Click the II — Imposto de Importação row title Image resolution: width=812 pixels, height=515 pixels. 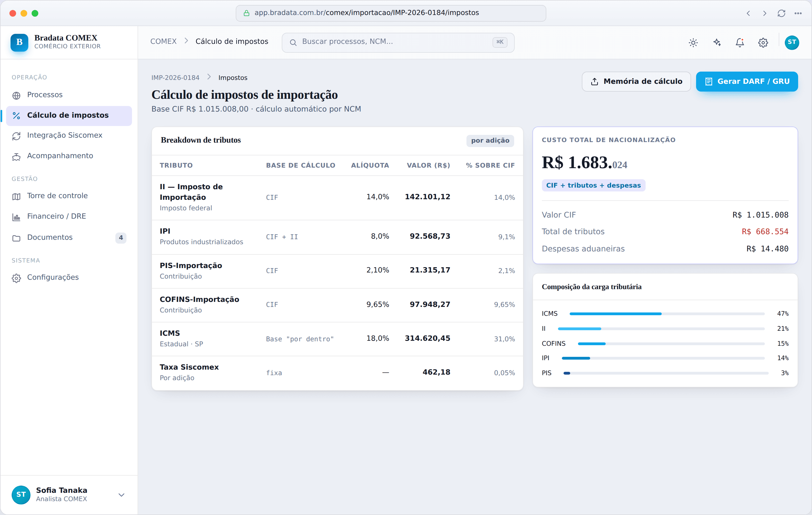tap(191, 192)
